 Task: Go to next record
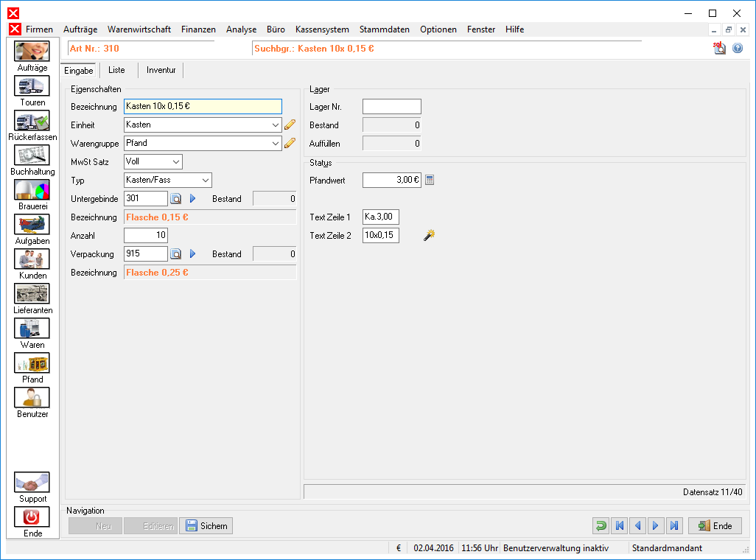click(656, 526)
